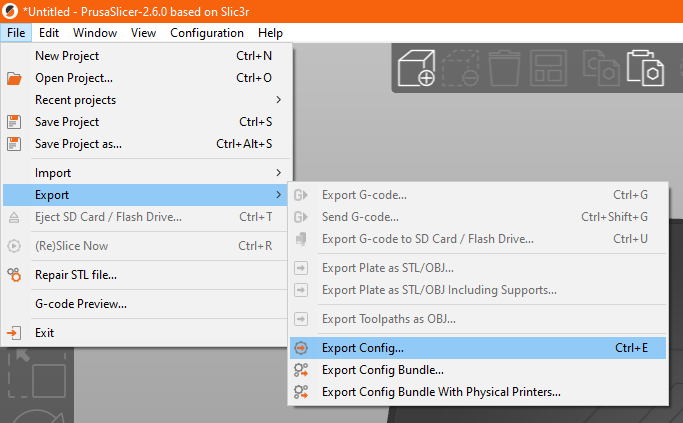Select the highlighted Export entry

tap(147, 195)
